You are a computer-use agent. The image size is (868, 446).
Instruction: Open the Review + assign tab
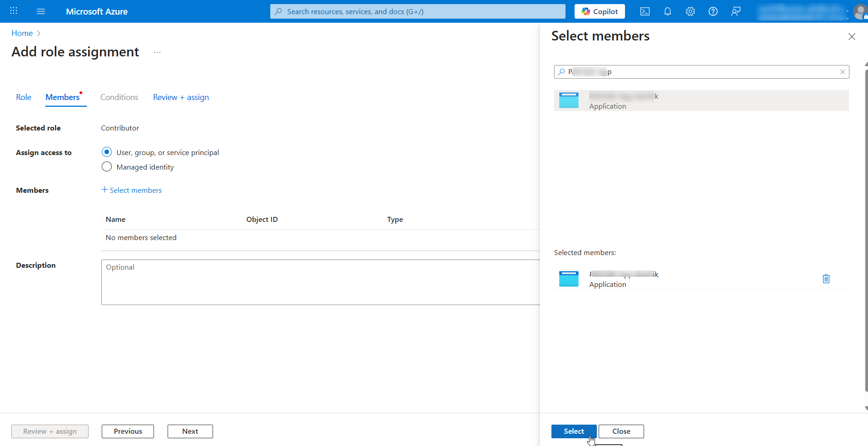coord(180,97)
